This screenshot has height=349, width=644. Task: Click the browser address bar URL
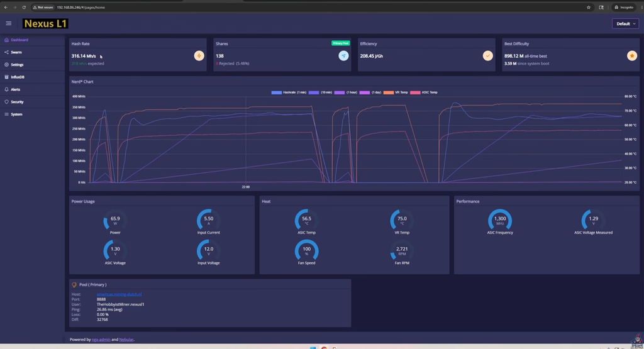(x=81, y=8)
